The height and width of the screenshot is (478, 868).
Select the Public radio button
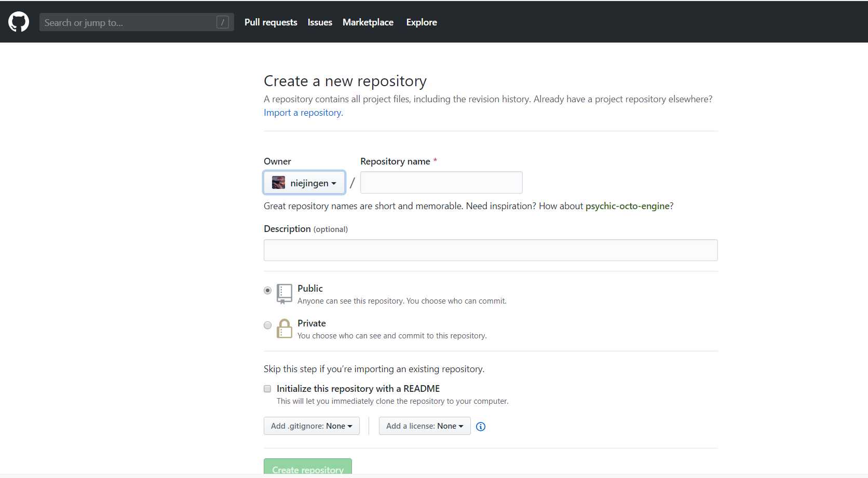tap(267, 291)
